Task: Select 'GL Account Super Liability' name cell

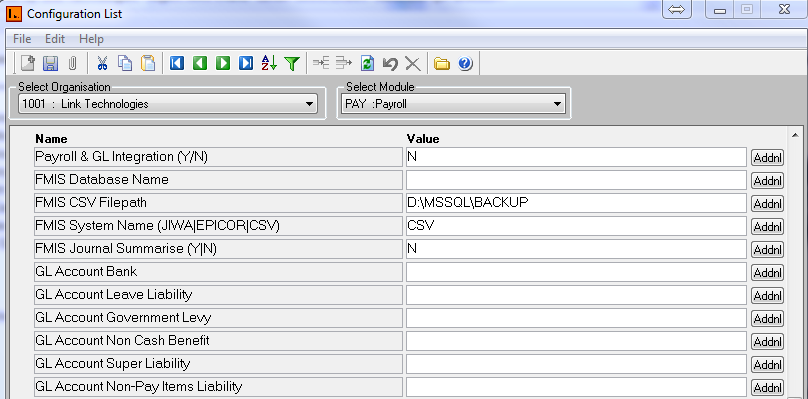Action: 218,363
